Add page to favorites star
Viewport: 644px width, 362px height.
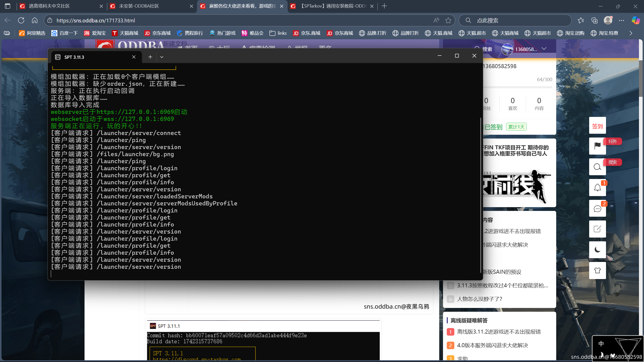point(448,20)
